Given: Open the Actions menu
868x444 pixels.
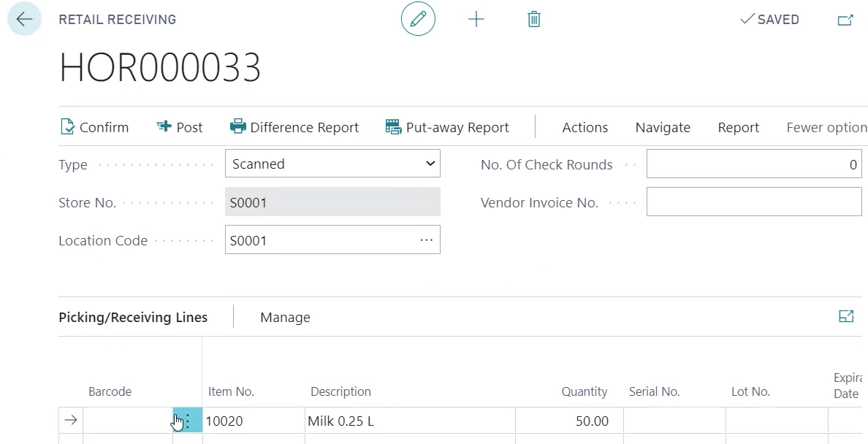Looking at the screenshot, I should coord(585,127).
